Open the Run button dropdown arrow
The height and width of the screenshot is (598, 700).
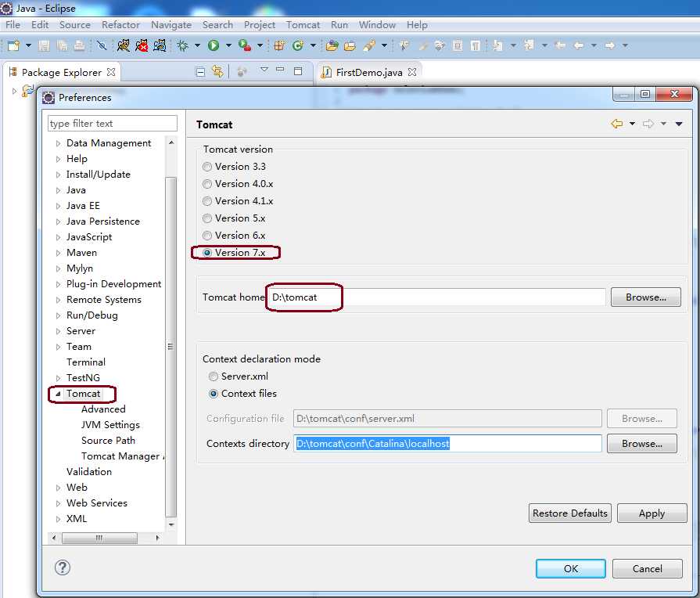click(x=228, y=45)
